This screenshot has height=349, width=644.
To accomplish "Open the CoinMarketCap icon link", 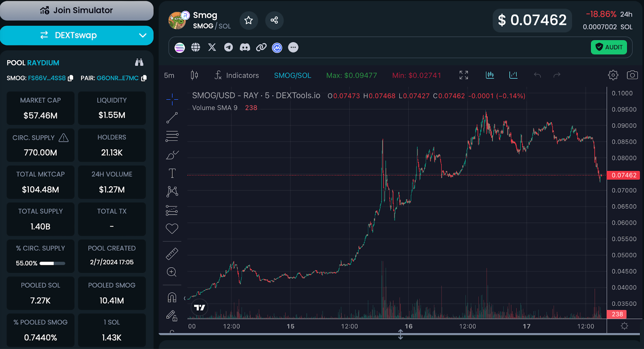I will pyautogui.click(x=277, y=48).
